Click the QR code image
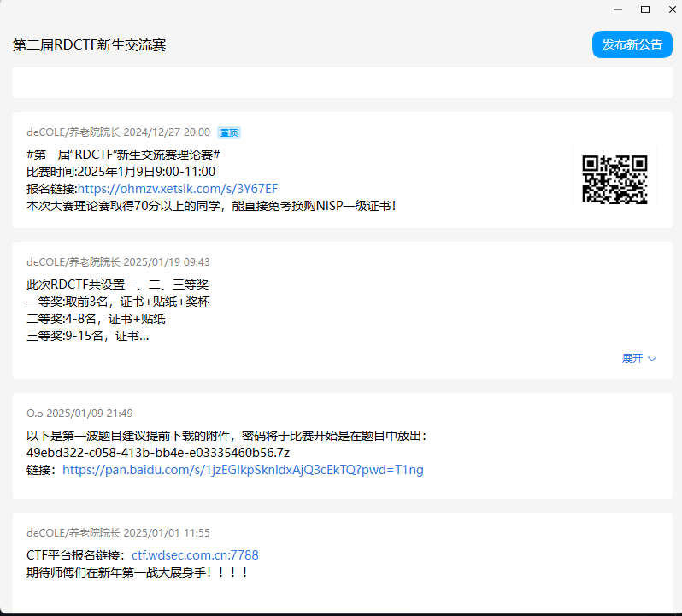 [x=614, y=179]
